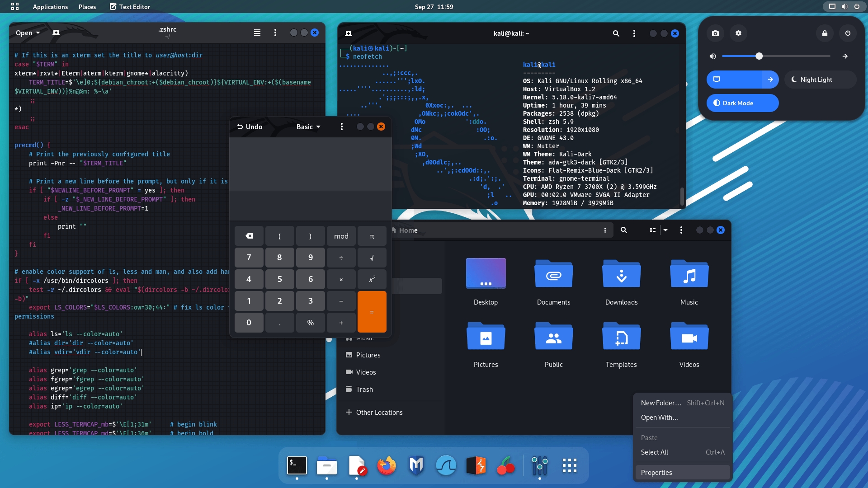Screen dimensions: 868x488
Task: Expand the Basic calculator mode dropdown
Action: (307, 127)
